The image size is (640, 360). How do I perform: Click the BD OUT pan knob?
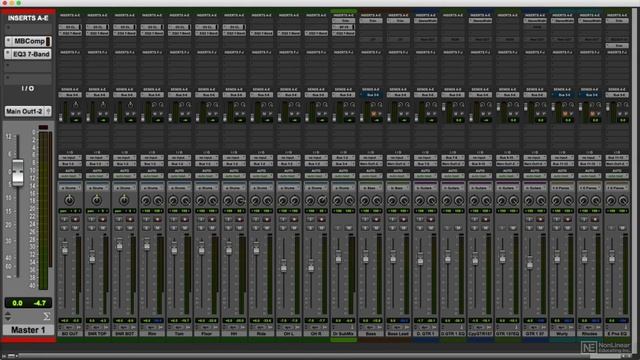[70, 200]
